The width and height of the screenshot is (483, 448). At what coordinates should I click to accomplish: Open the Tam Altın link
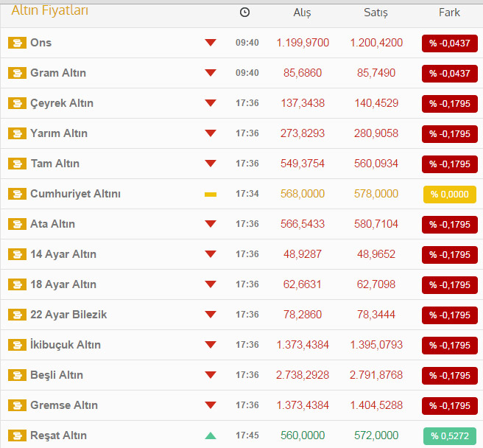pos(54,164)
